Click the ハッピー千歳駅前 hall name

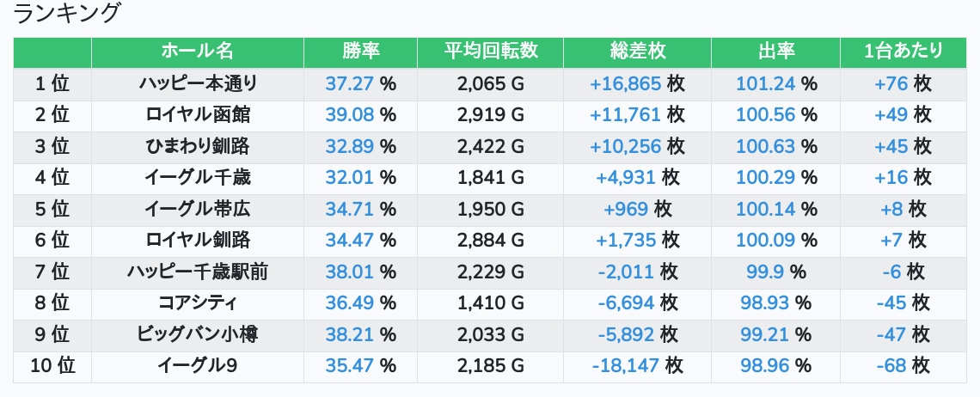198,272
